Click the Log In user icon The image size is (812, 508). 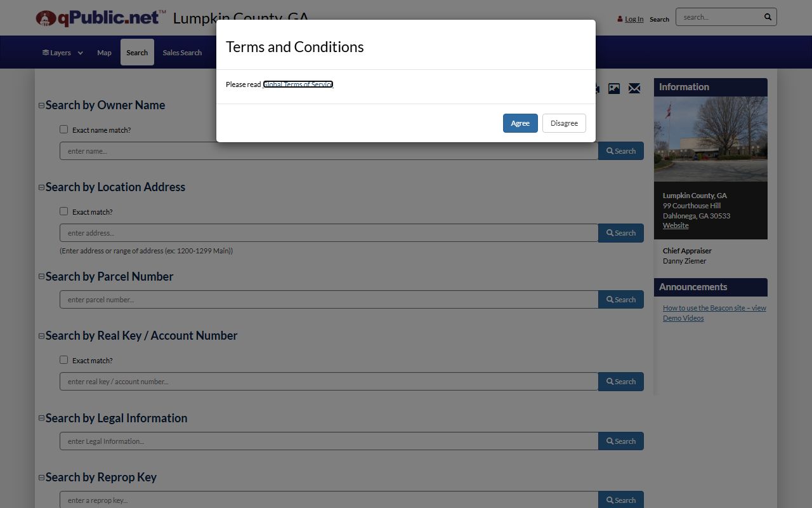(x=620, y=19)
